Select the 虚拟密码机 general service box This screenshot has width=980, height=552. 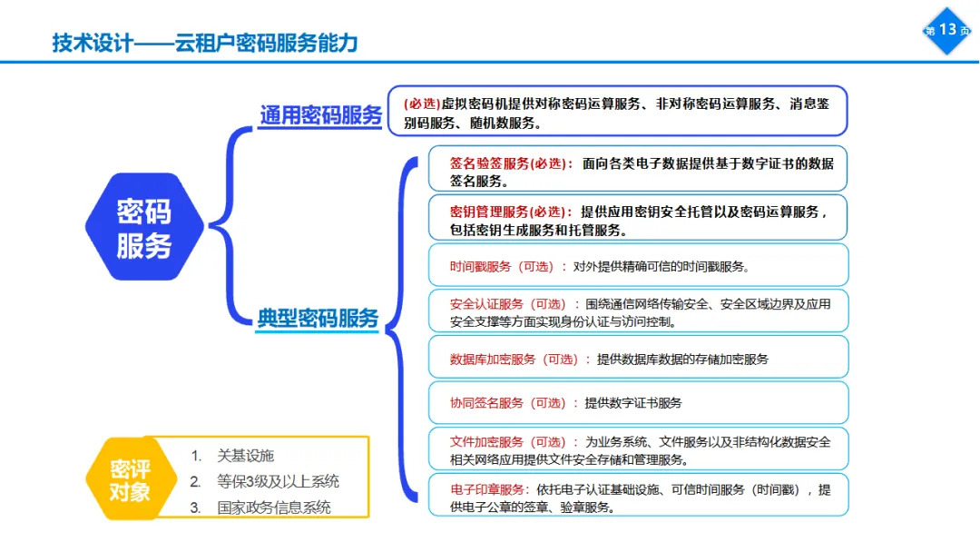pyautogui.click(x=618, y=112)
